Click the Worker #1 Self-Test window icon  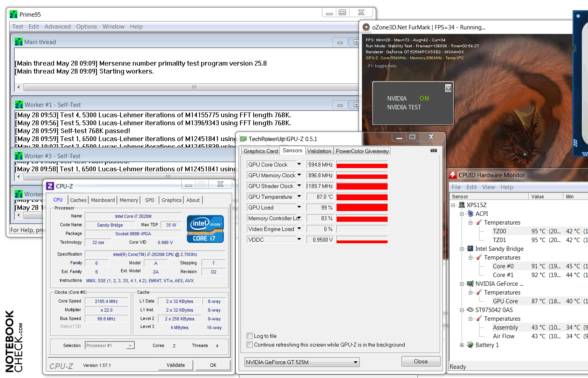[19, 105]
